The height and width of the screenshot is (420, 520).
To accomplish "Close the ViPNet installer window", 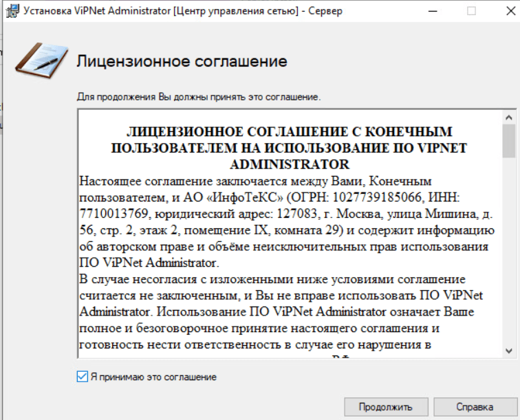I will coord(510,11).
